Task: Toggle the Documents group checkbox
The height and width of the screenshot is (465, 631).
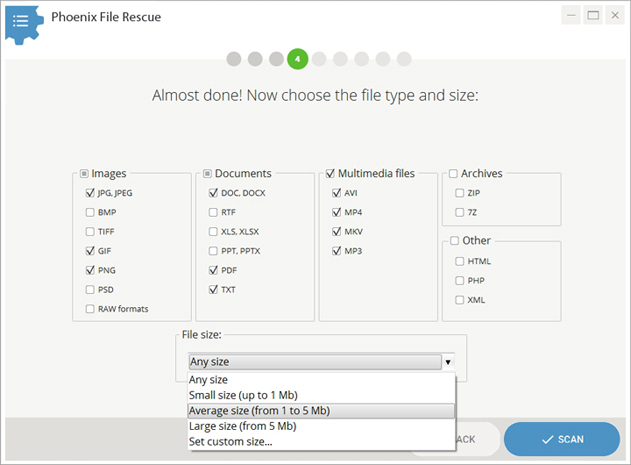Action: pos(207,174)
